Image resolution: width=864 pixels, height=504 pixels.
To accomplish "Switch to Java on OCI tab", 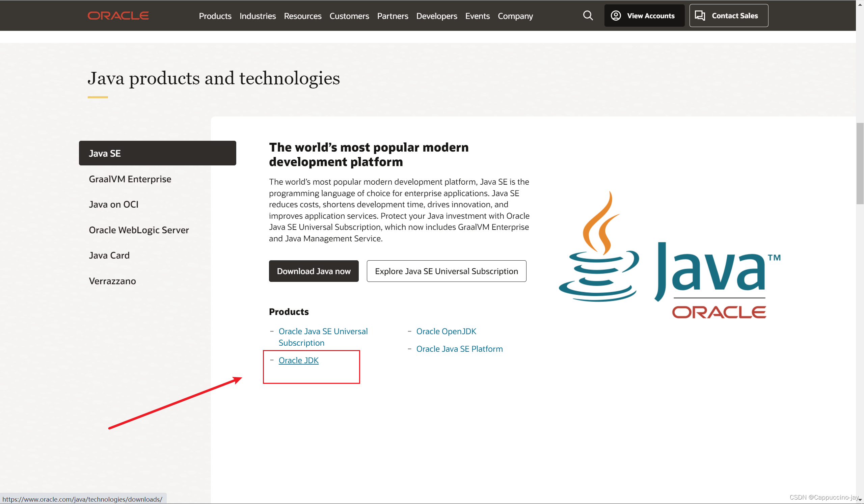I will tap(113, 204).
